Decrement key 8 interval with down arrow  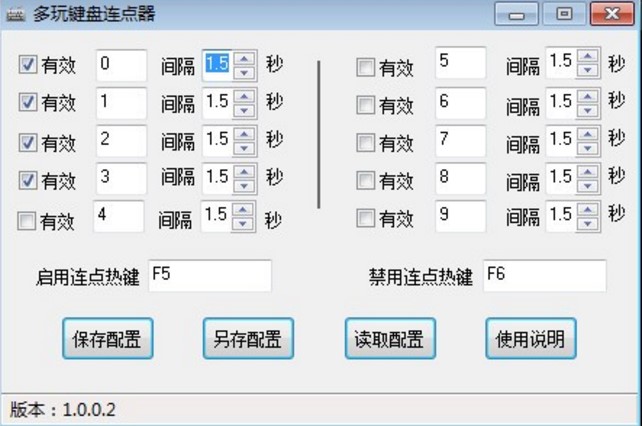pyautogui.click(x=588, y=186)
